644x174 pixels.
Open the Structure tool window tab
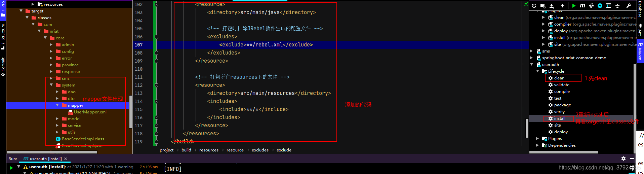pyautogui.click(x=3, y=36)
